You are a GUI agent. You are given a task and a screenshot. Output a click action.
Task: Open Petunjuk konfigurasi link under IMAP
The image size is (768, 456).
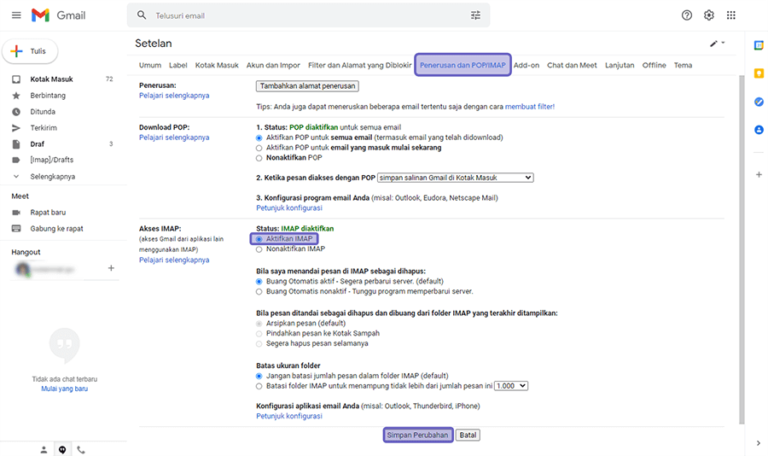click(289, 416)
